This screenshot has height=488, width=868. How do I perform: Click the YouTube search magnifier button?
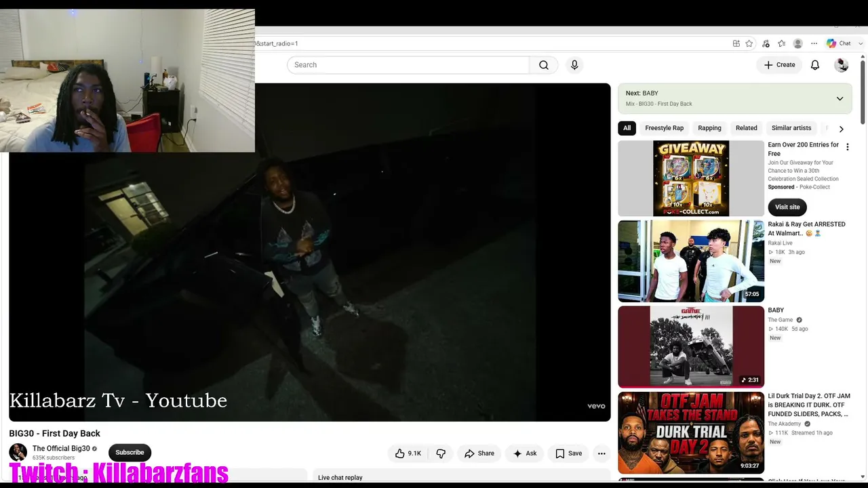coord(544,65)
